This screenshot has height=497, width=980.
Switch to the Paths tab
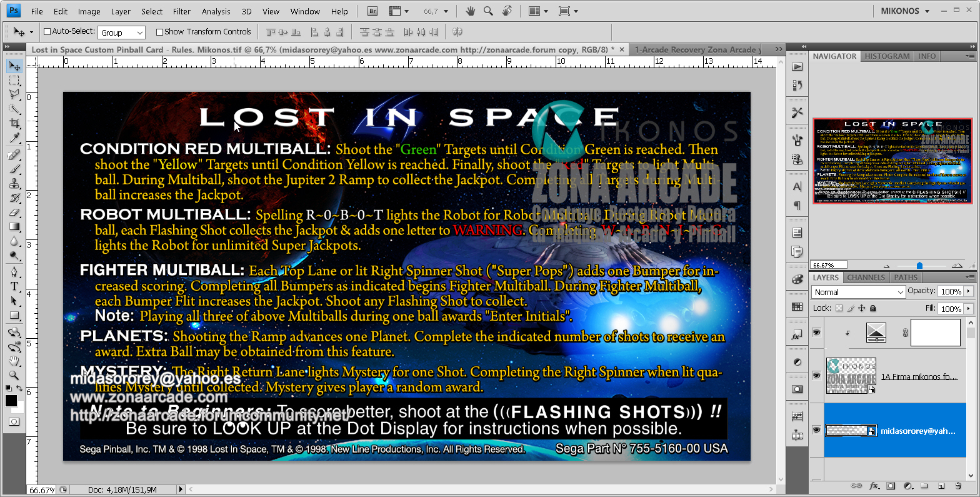(x=906, y=278)
